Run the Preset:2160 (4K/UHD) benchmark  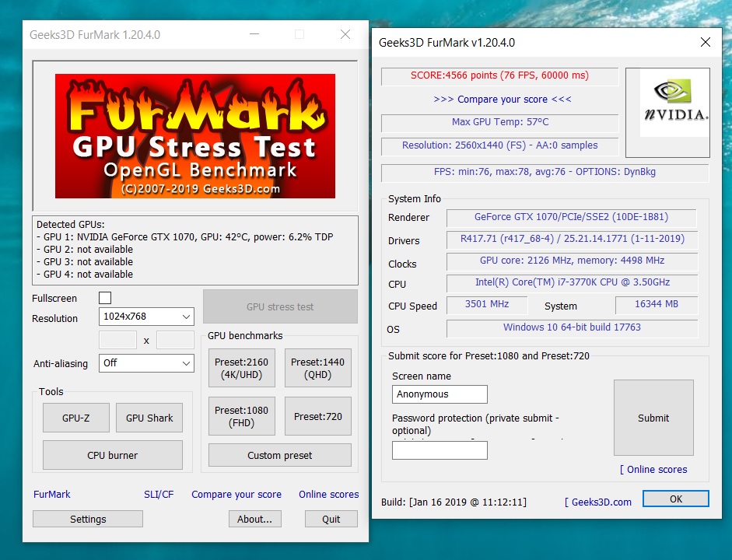241,368
